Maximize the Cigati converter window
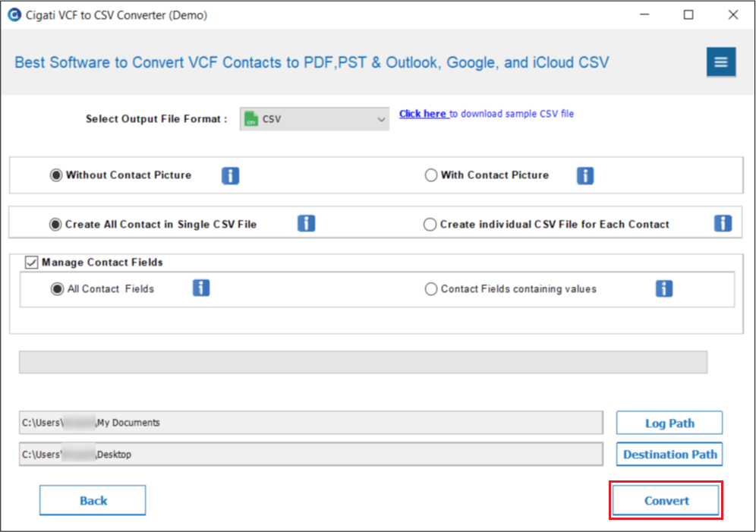This screenshot has width=756, height=532. click(x=688, y=15)
